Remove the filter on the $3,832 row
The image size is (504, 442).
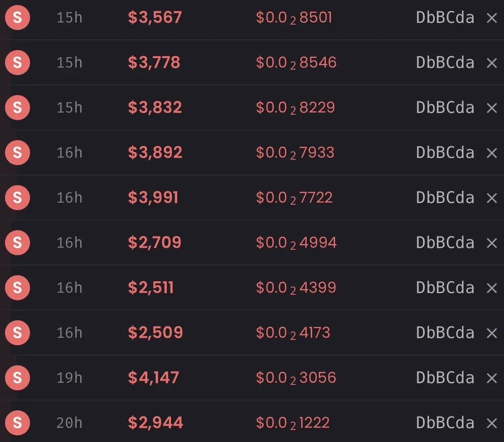(x=491, y=108)
